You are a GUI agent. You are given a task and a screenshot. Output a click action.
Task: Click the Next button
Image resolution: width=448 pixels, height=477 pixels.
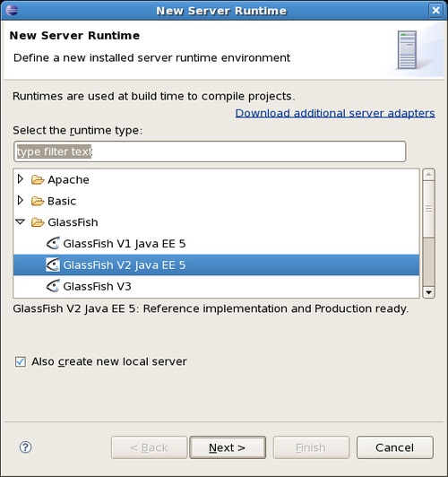[x=228, y=447]
